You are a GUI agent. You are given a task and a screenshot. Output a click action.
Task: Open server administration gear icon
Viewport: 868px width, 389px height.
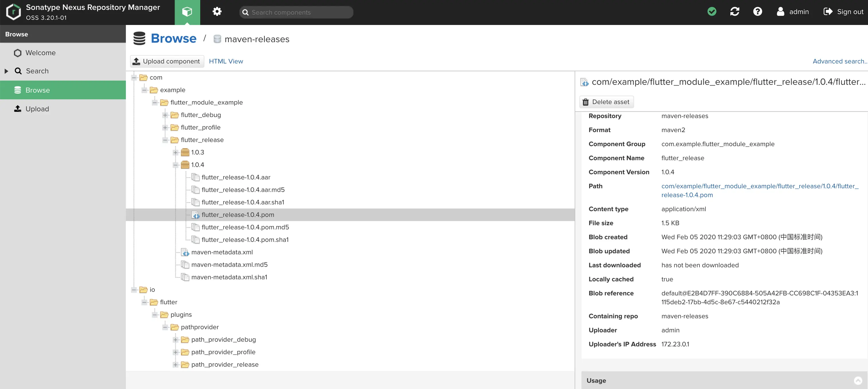point(217,12)
